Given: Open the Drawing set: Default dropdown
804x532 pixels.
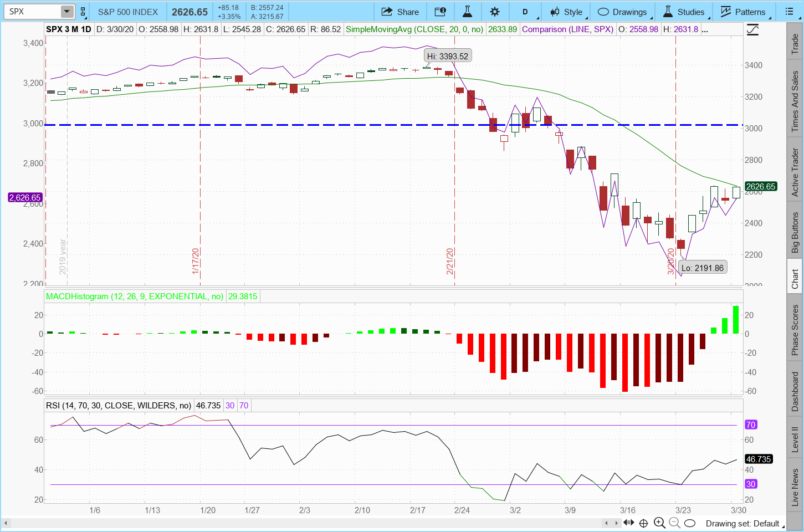Looking at the screenshot, I should point(745,524).
